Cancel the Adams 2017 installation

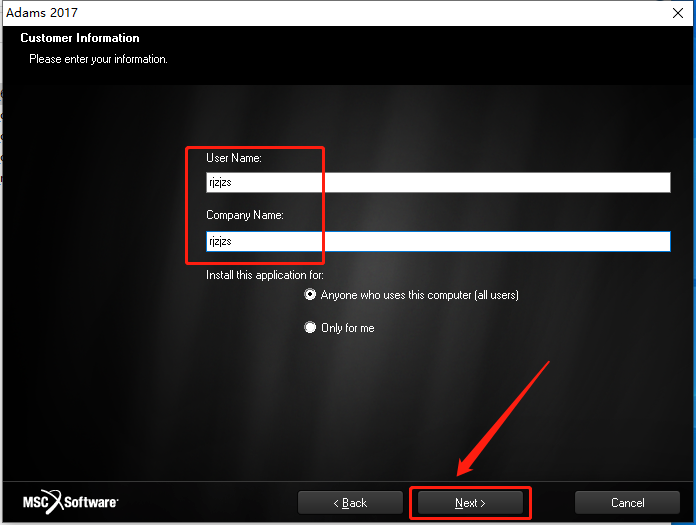point(627,503)
